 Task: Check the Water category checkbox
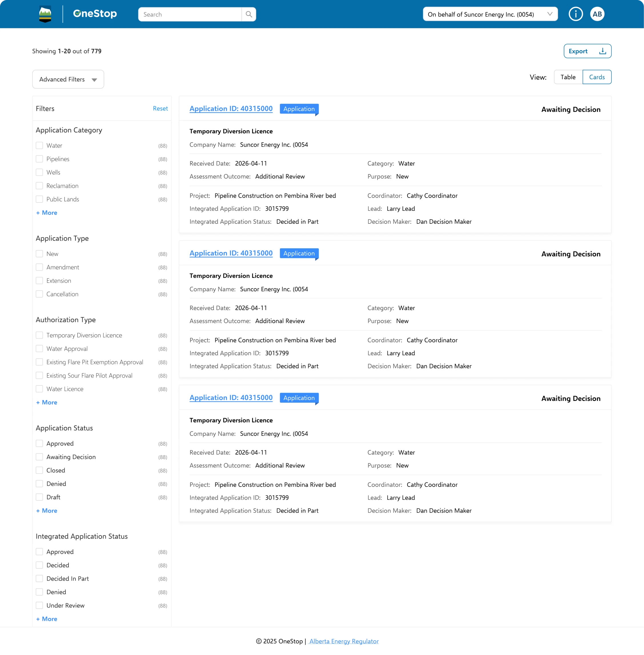(x=40, y=145)
